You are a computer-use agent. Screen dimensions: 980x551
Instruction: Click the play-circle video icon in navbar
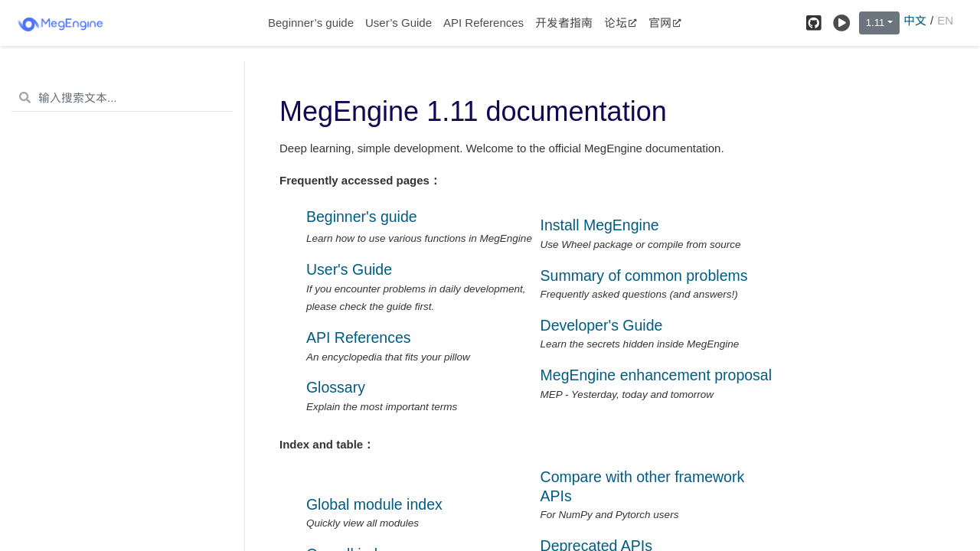pyautogui.click(x=841, y=23)
